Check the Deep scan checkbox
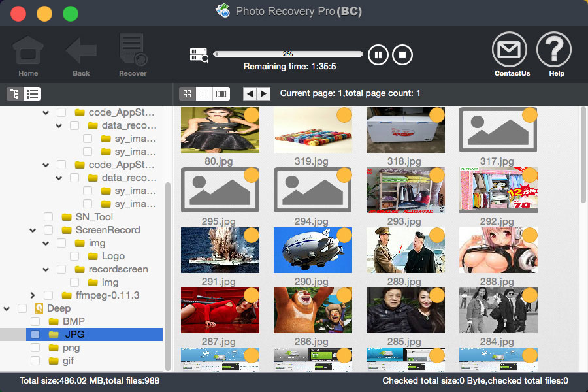The height and width of the screenshot is (392, 588). pyautogui.click(x=22, y=308)
